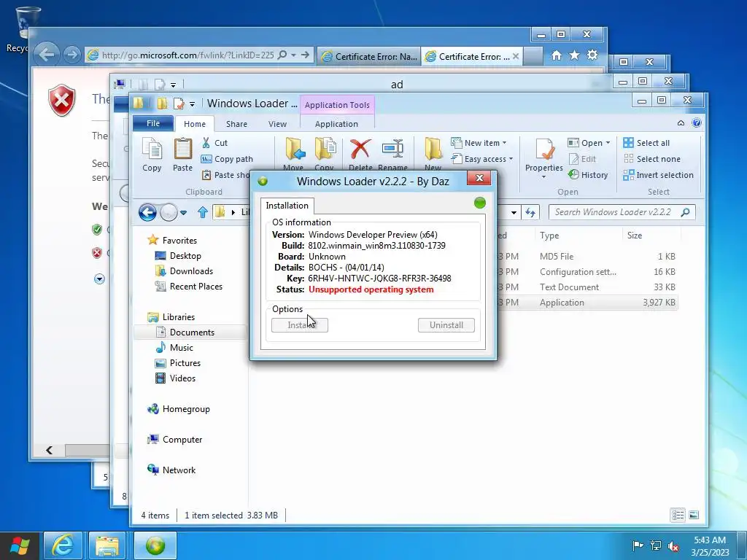Switch to the Application ribbon tab
This screenshot has width=747, height=560.
(336, 124)
